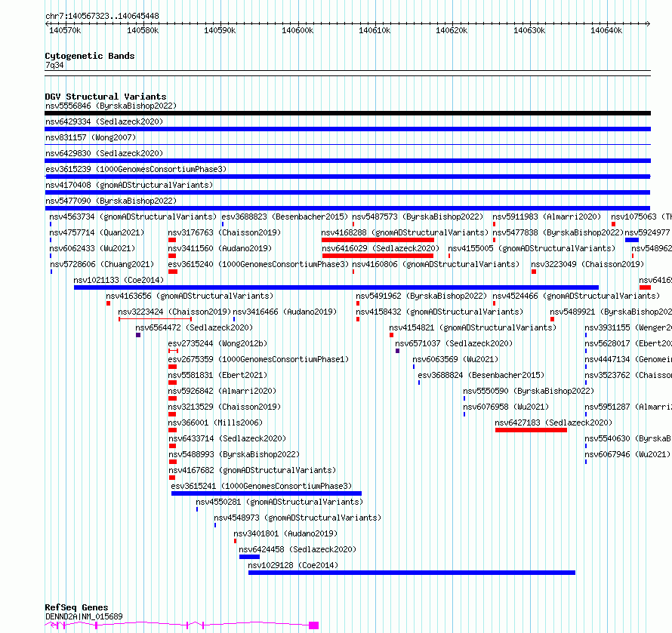Viewport: 672px width, 633px height.
Task: Click the red nsv5581831 (Ebert2021) marker
Action: (x=173, y=383)
